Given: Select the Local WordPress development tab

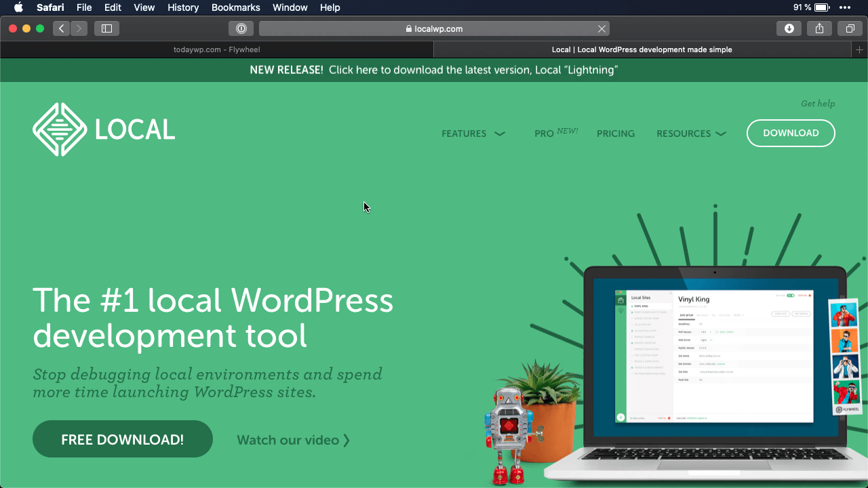Looking at the screenshot, I should click(642, 49).
